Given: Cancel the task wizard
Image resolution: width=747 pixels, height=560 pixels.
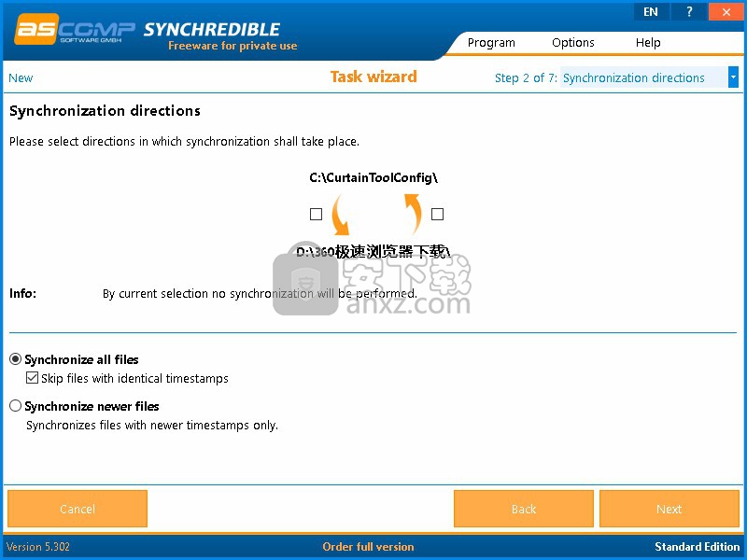Looking at the screenshot, I should (78, 509).
